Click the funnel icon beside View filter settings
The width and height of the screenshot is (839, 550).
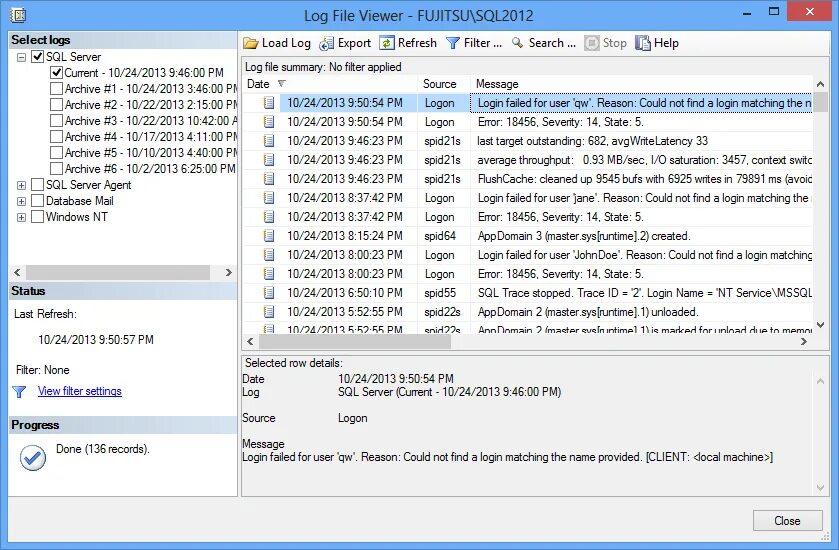click(19, 392)
